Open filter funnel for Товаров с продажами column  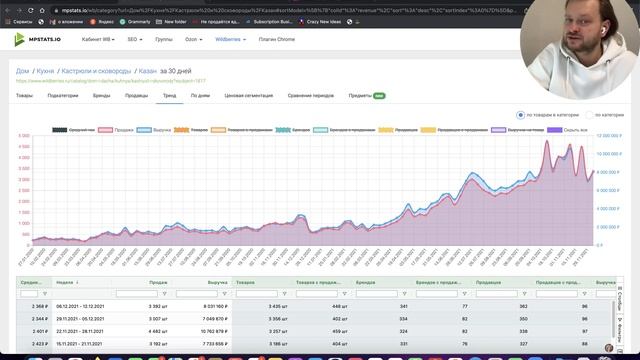(x=344, y=294)
